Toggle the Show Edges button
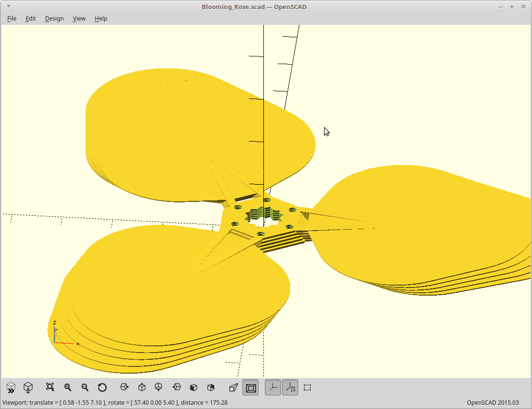532x409 pixels. [x=307, y=387]
